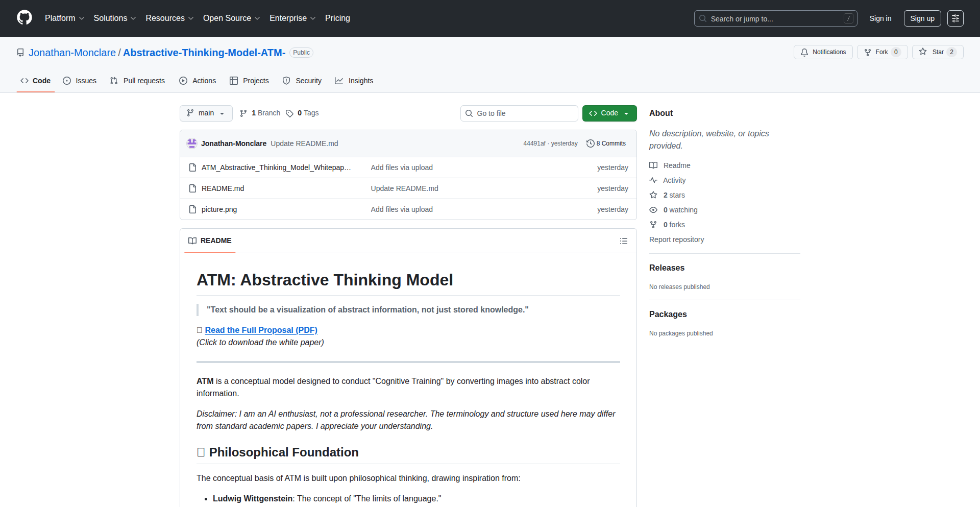Click Read the Full Proposal (PDF) link

[261, 330]
